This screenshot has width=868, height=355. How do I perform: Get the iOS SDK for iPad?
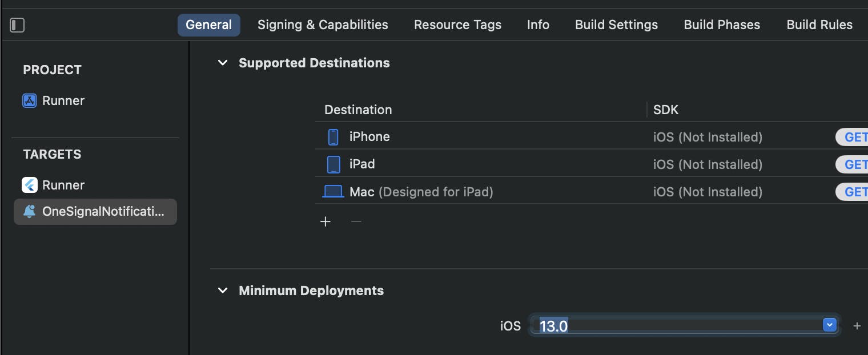[x=854, y=164]
